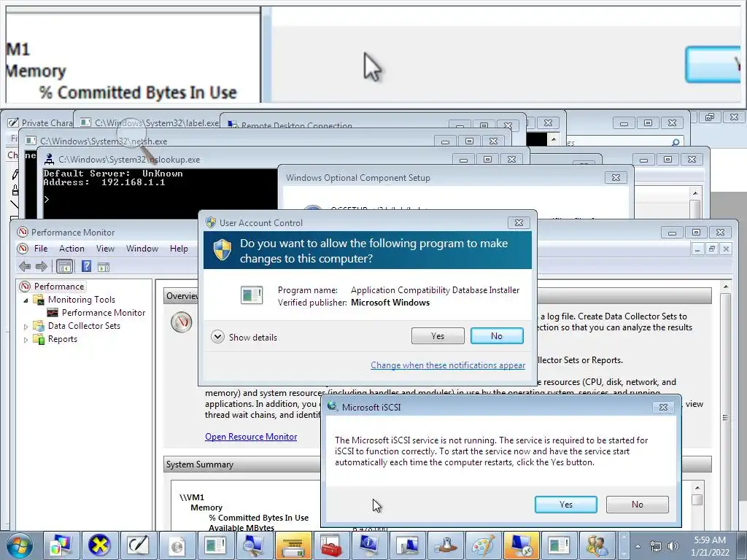Click System Summary list scrollbar up arrow

pos(697,488)
